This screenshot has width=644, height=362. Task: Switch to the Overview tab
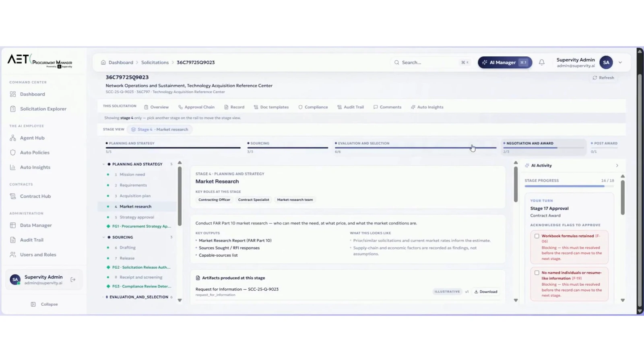pyautogui.click(x=156, y=107)
